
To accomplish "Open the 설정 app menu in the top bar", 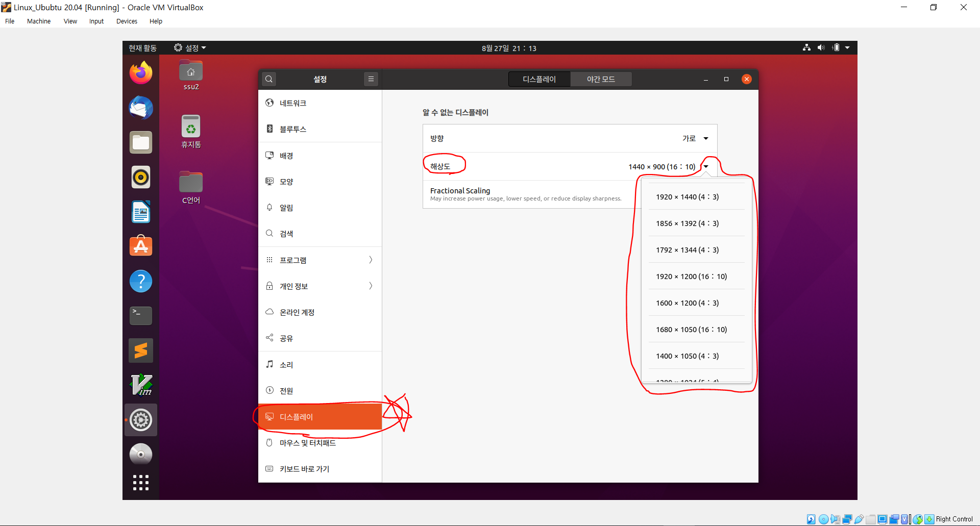I will (190, 48).
